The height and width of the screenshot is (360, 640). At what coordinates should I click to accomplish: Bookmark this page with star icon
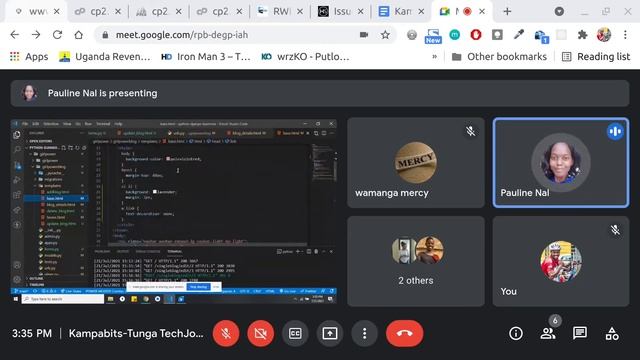click(x=385, y=35)
